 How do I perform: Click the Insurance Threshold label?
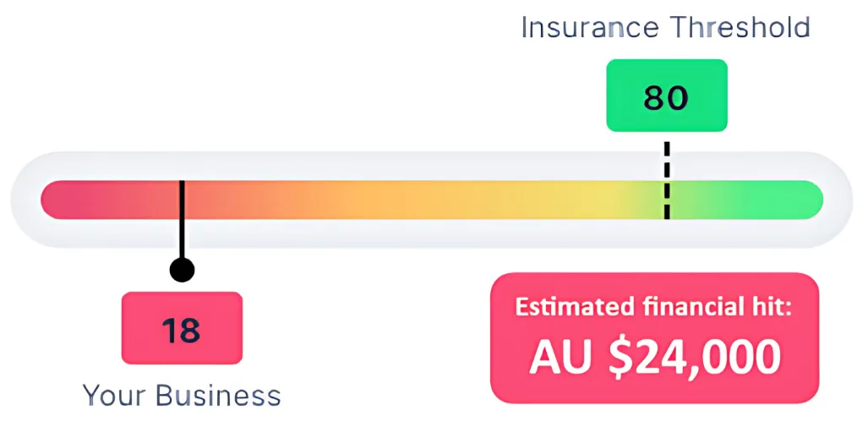pos(666,28)
